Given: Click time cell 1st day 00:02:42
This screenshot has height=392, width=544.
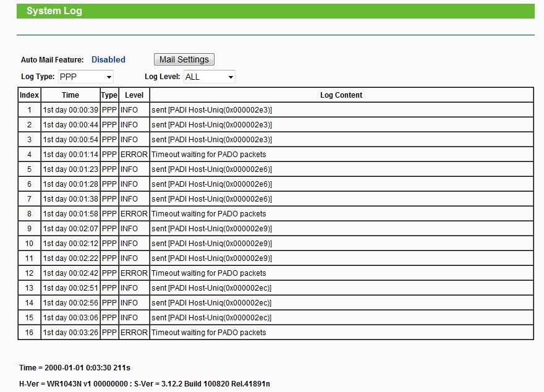Looking at the screenshot, I should coord(70,273).
